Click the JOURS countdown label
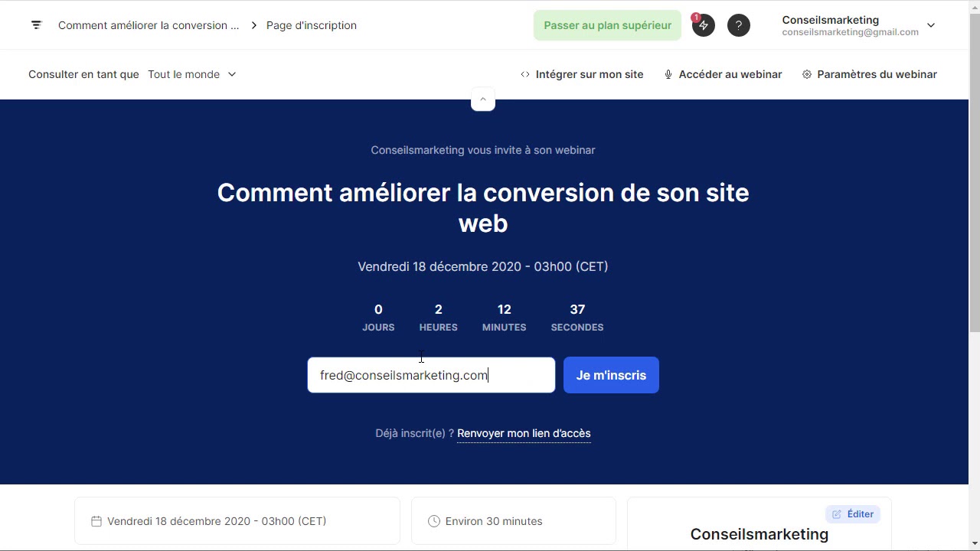Screen dimensions: 980x551 tap(378, 327)
